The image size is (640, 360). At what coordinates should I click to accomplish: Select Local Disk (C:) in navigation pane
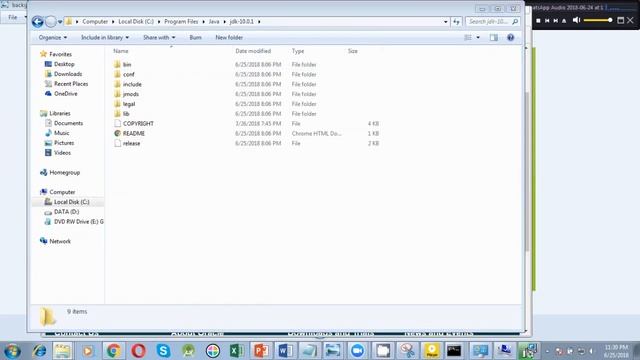(71, 202)
